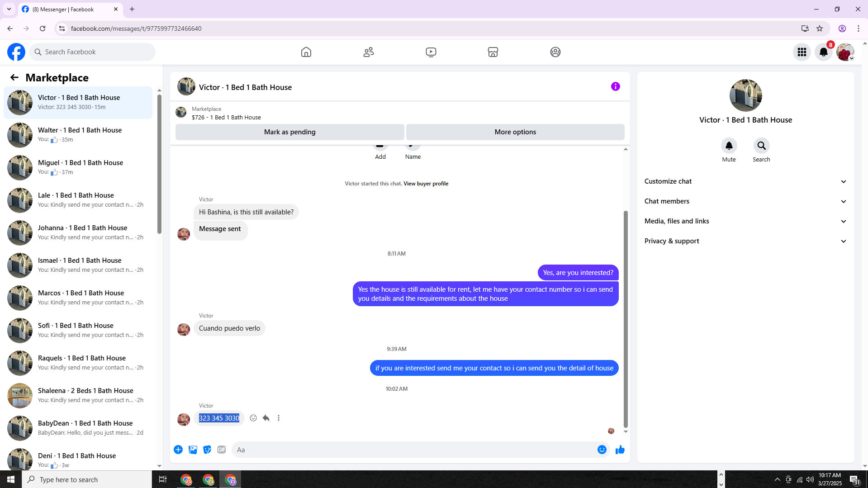Click Victor's large profile thumbnail in the right panel
The width and height of the screenshot is (868, 488).
click(745, 95)
